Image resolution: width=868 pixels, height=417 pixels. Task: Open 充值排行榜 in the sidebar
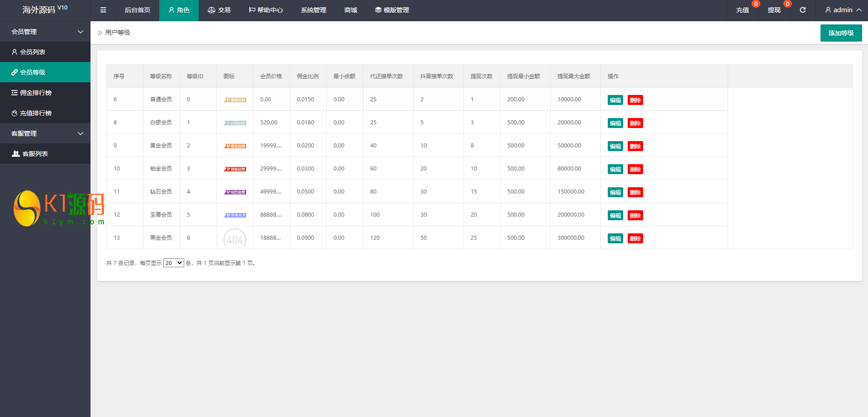45,113
